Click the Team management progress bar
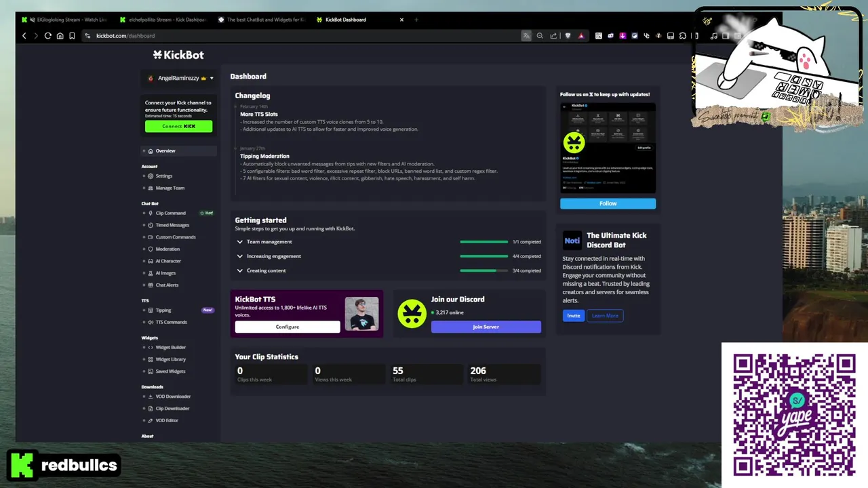Screen dimensions: 868x488 [x=484, y=242]
